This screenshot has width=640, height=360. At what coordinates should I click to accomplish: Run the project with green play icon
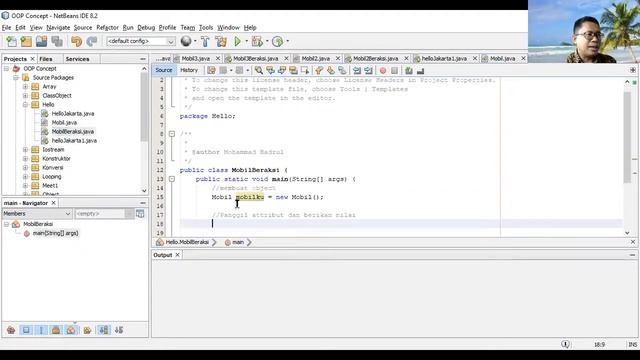coord(237,41)
